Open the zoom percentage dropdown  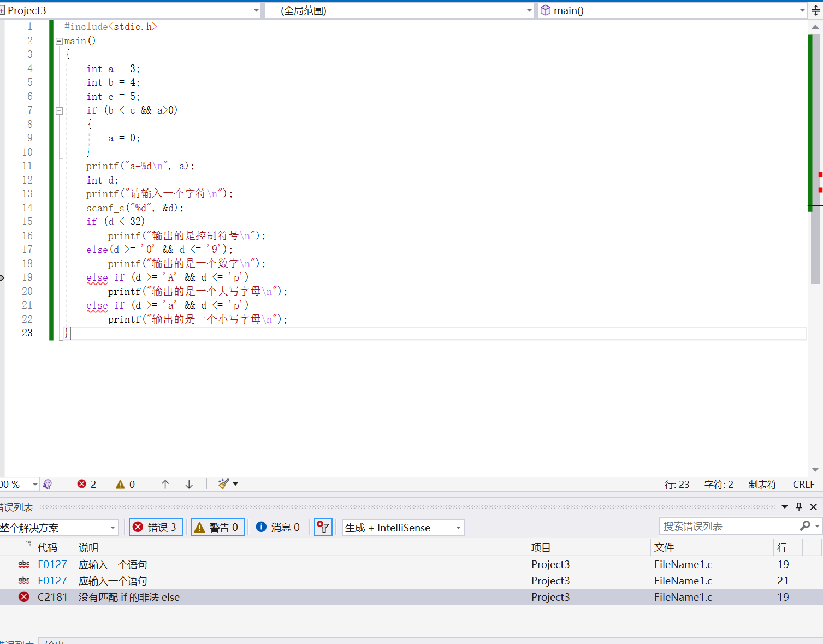(35, 484)
